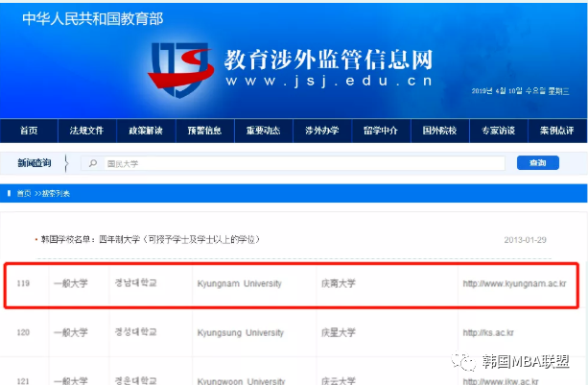Open the kyungnam.ac.kr website link
The height and width of the screenshot is (385, 588).
pos(514,283)
